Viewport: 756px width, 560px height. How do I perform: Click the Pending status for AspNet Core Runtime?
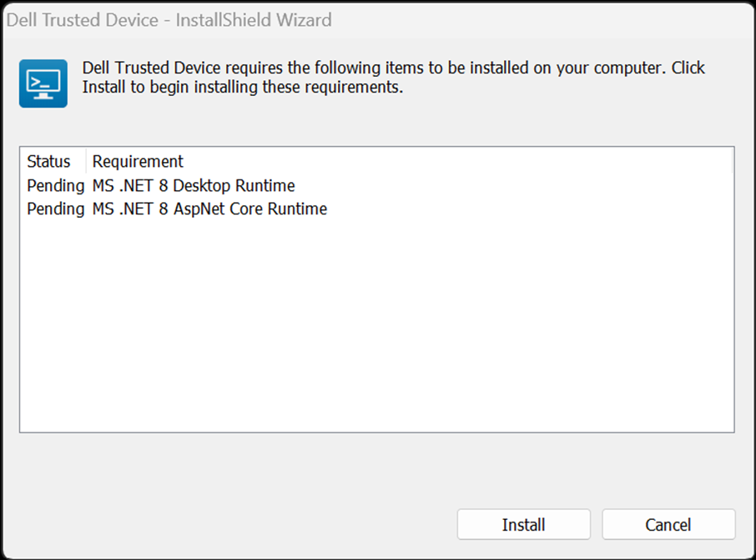click(55, 209)
